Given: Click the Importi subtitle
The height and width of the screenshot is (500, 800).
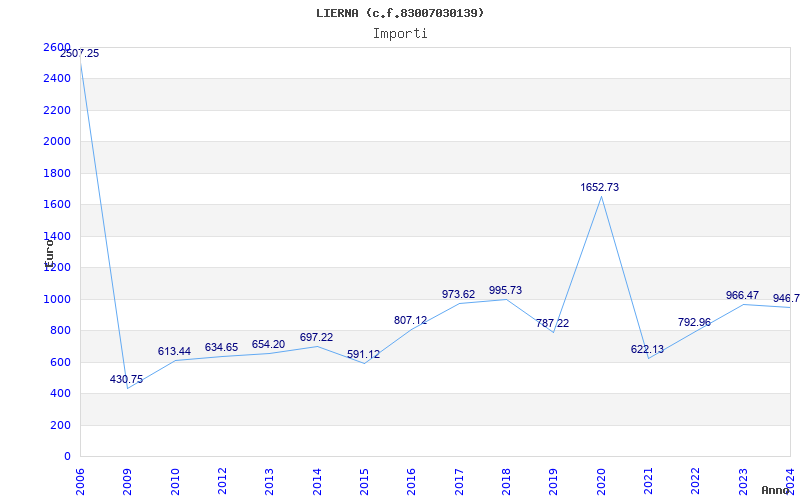Looking at the screenshot, I should pyautogui.click(x=400, y=34).
